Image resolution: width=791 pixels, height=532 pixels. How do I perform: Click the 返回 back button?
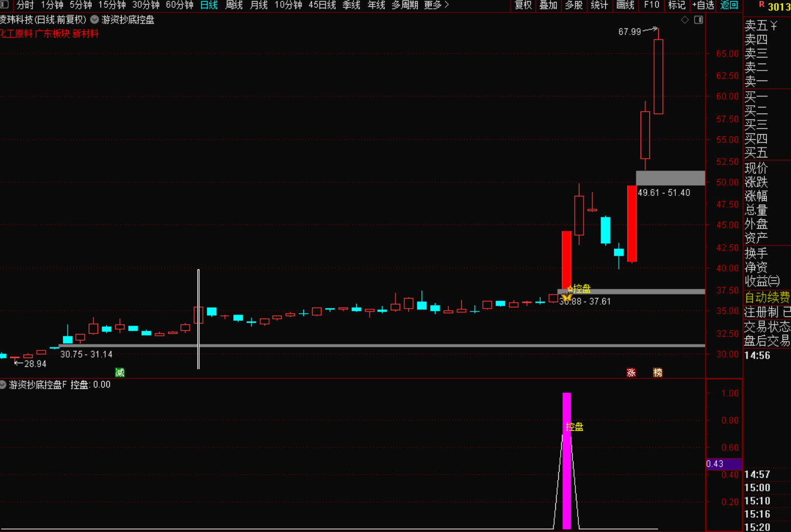pos(729,5)
